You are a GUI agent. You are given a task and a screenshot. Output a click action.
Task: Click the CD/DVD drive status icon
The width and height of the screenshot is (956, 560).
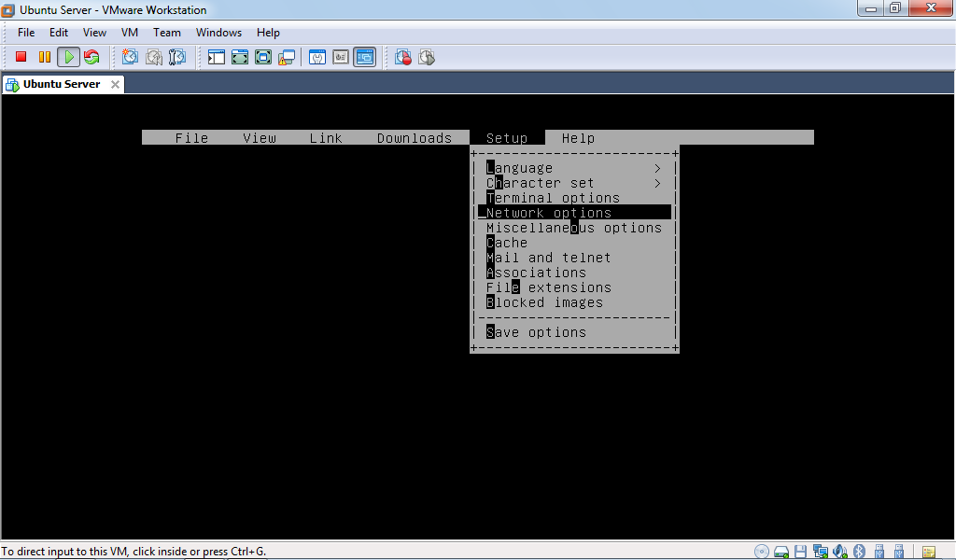pyautogui.click(x=762, y=552)
